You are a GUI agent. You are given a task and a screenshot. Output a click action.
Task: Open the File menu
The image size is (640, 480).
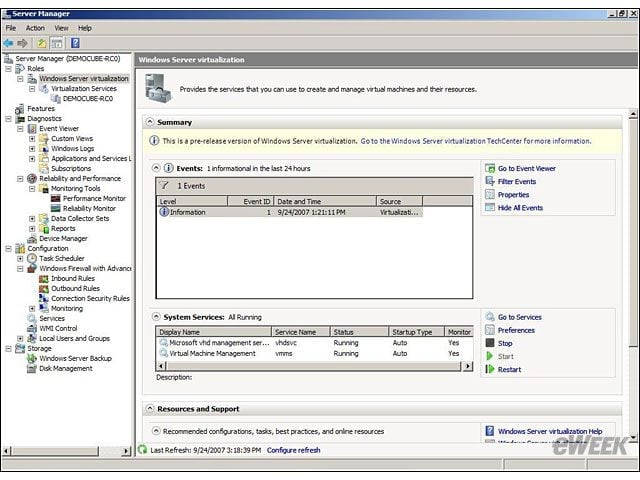coord(11,28)
